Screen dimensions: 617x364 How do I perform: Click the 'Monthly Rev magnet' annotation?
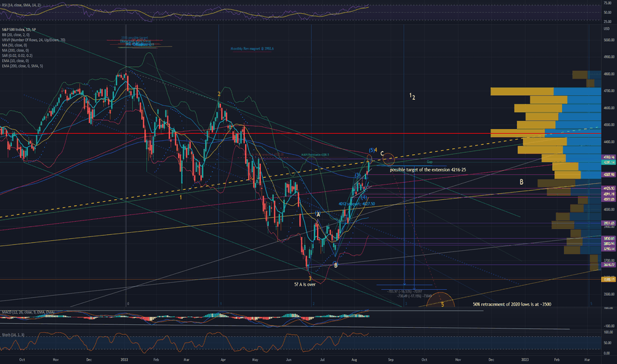[x=252, y=49]
